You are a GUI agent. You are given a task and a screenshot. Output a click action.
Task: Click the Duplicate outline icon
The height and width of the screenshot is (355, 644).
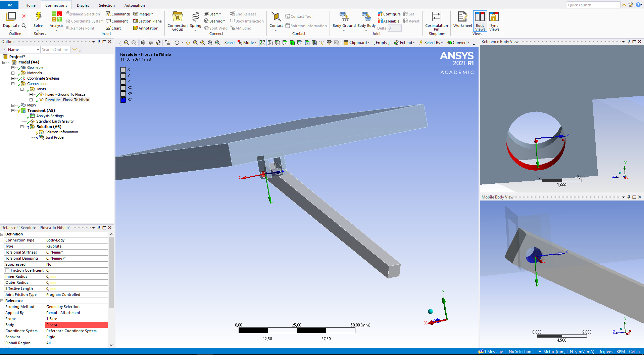11,16
